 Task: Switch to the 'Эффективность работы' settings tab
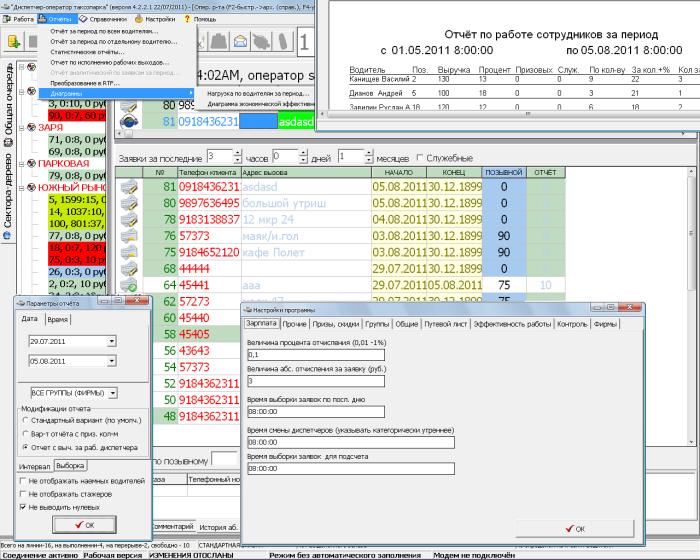[510, 325]
